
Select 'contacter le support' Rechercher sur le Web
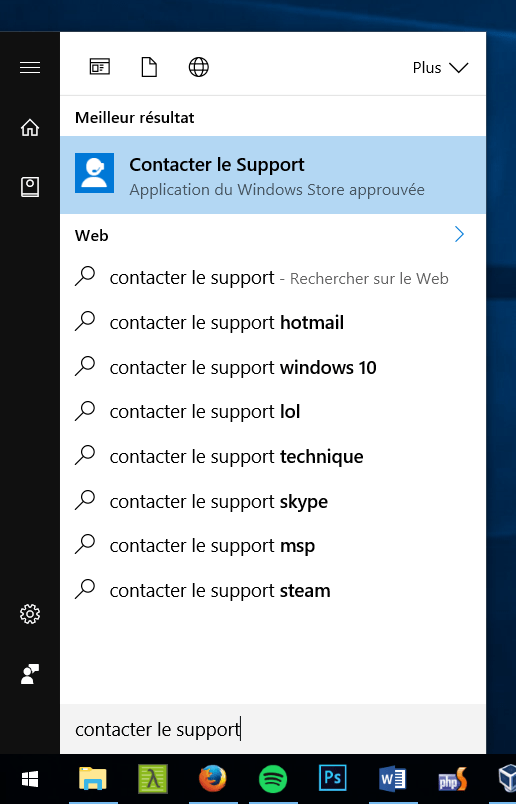coord(273,278)
